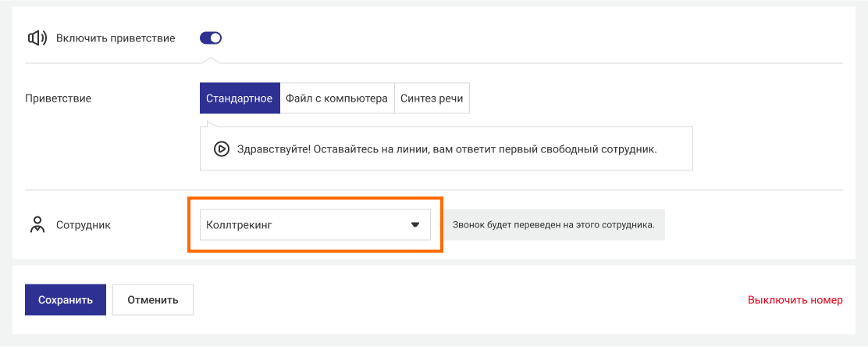This screenshot has width=868, height=347.
Task: Choose the Синтез речи greeting option
Action: [x=432, y=98]
